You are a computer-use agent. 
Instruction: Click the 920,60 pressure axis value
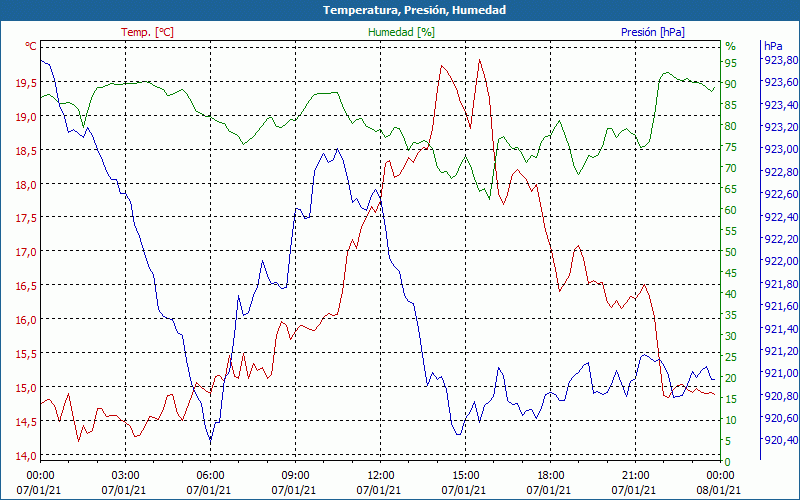780,418
